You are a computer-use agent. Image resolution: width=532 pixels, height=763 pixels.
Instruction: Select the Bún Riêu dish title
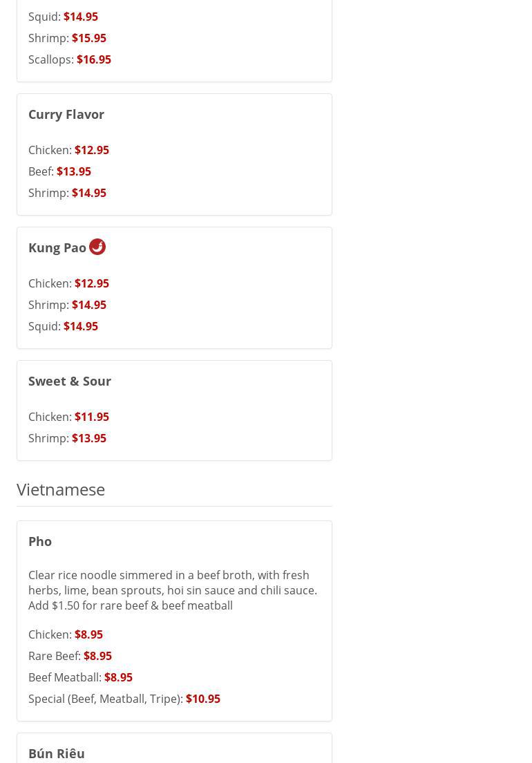[x=57, y=753]
